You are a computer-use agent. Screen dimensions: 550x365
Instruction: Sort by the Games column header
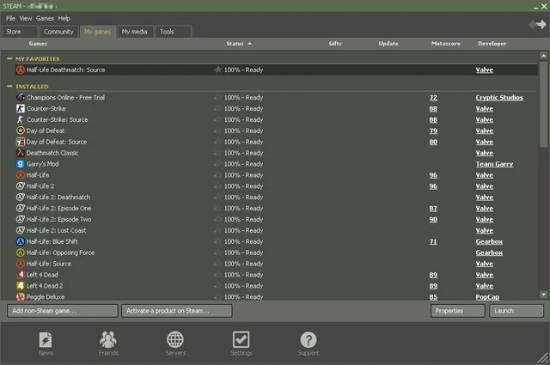click(38, 43)
